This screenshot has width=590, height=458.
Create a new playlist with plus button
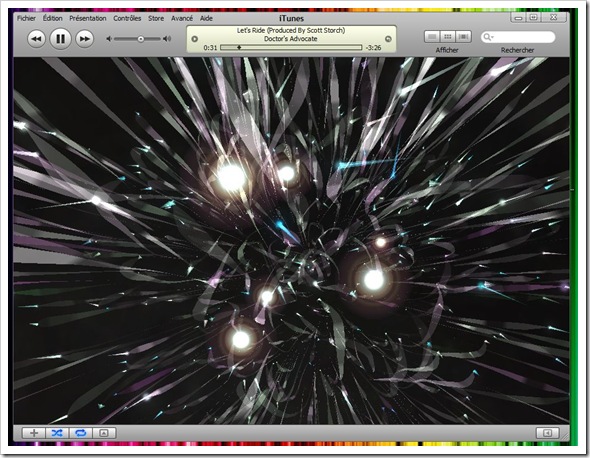34,433
